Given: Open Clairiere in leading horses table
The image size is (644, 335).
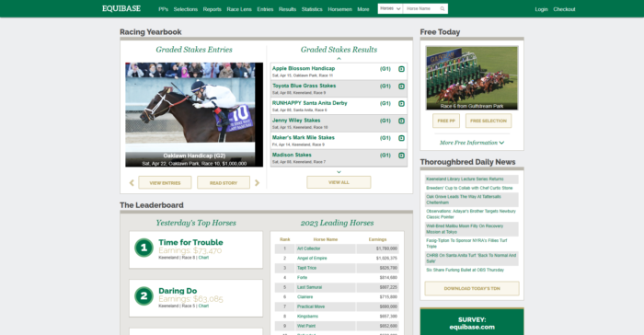Looking at the screenshot, I should click(x=305, y=296).
